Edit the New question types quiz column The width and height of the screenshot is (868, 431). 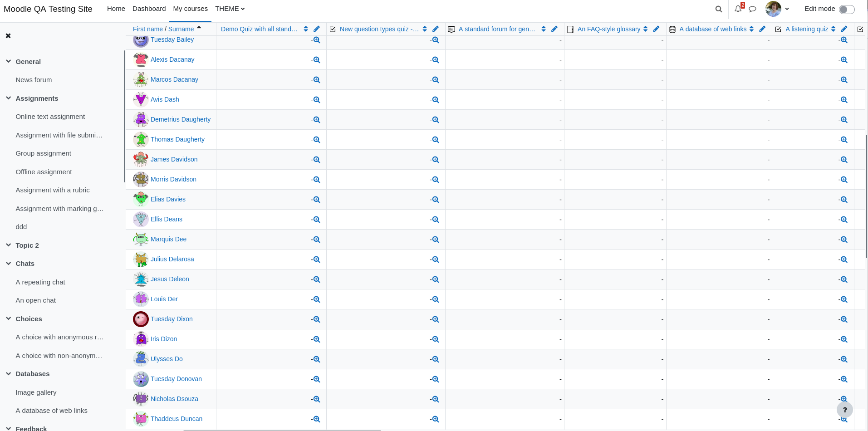436,29
